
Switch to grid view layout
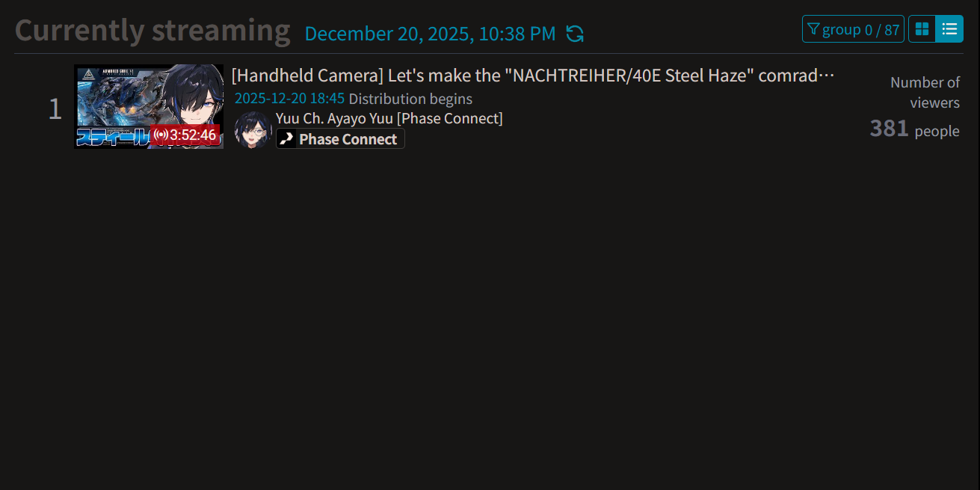922,29
